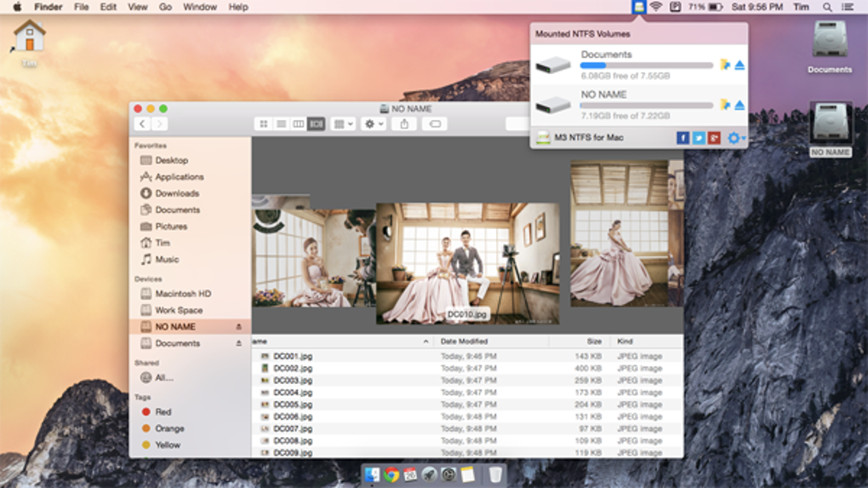Image resolution: width=868 pixels, height=488 pixels.
Task: Open the Window menu
Action: pyautogui.click(x=200, y=7)
